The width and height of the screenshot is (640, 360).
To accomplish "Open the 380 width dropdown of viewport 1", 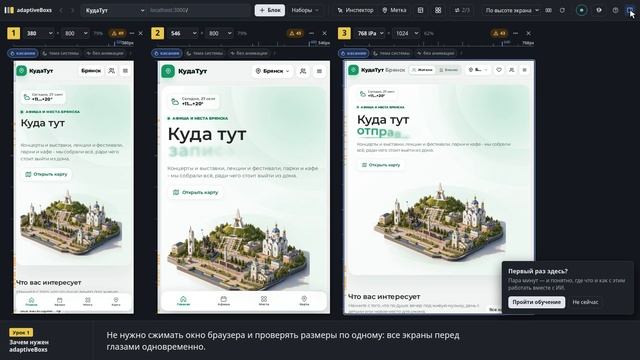I will pyautogui.click(x=39, y=33).
